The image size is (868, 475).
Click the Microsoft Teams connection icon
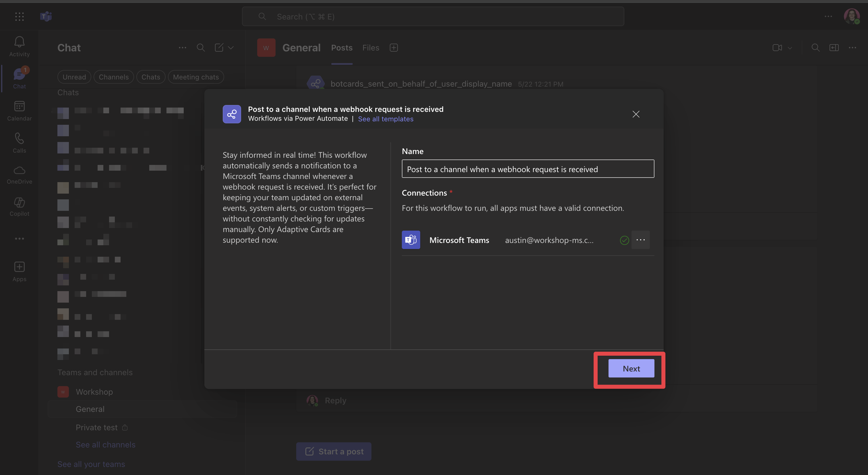[x=411, y=240]
